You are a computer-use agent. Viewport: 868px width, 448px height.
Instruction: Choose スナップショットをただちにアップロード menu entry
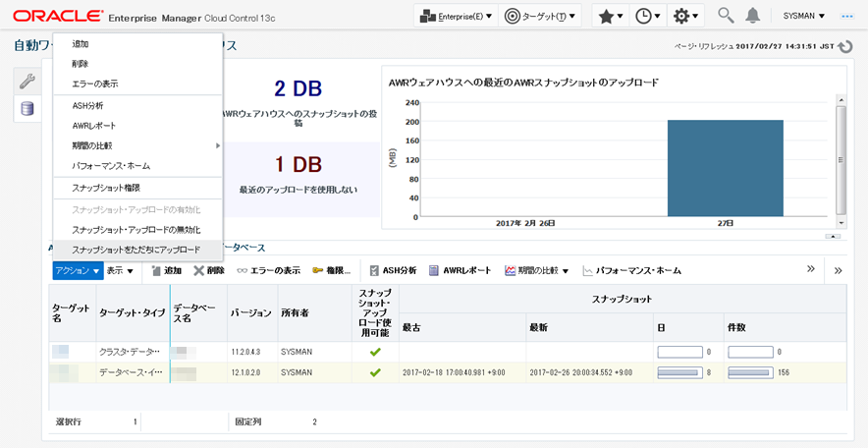137,250
